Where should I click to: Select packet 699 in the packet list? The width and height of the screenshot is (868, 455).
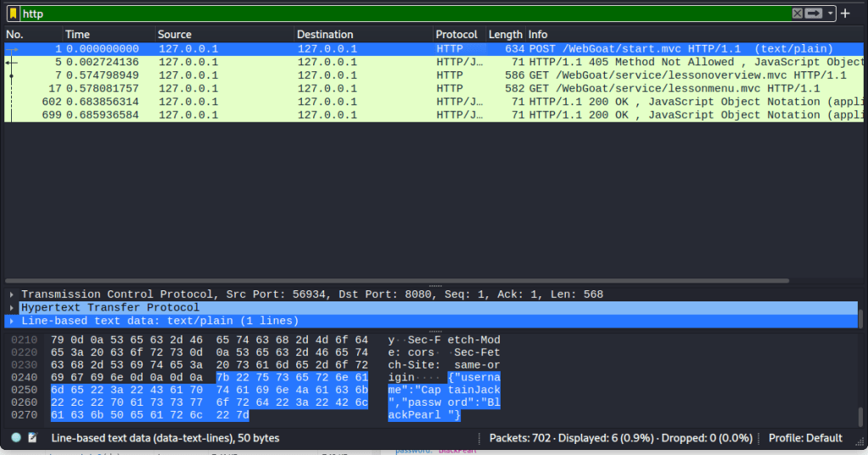339,115
